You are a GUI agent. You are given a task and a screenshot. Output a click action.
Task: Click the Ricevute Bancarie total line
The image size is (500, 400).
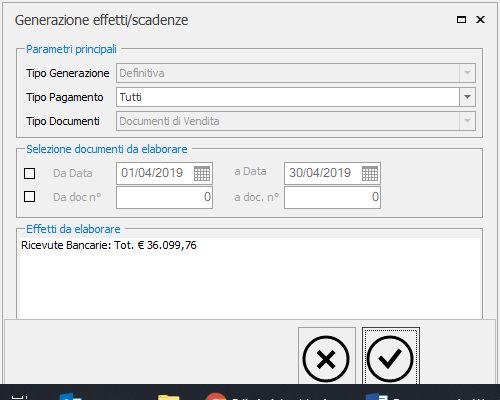109,245
